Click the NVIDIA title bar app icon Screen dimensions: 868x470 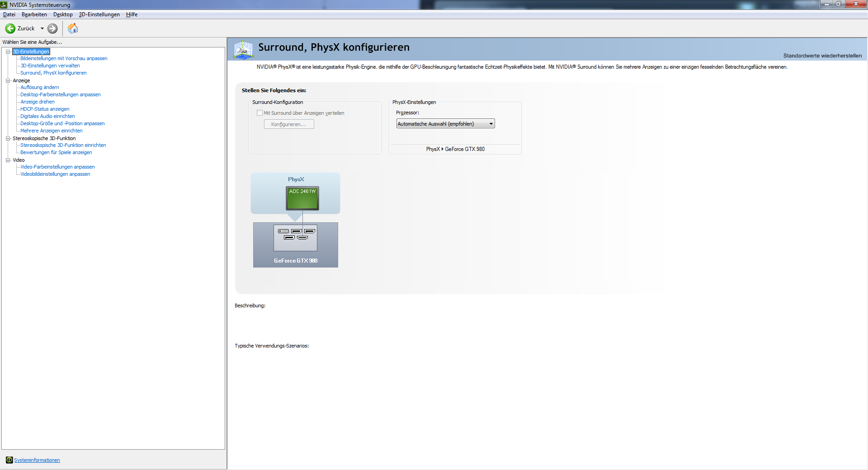coord(4,5)
